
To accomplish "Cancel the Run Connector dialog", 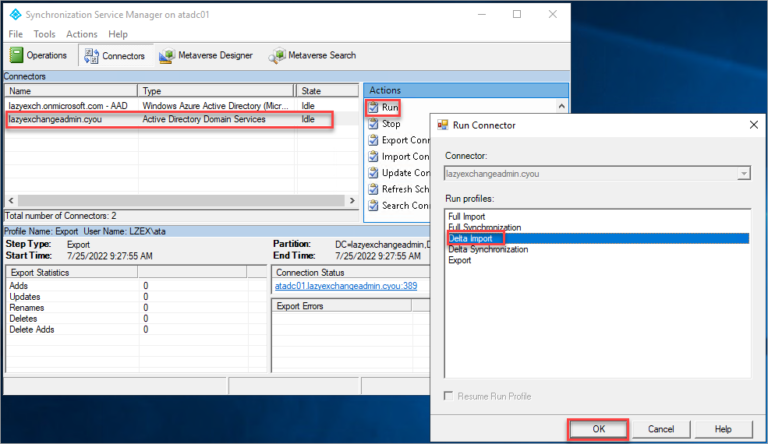I will tap(662, 429).
